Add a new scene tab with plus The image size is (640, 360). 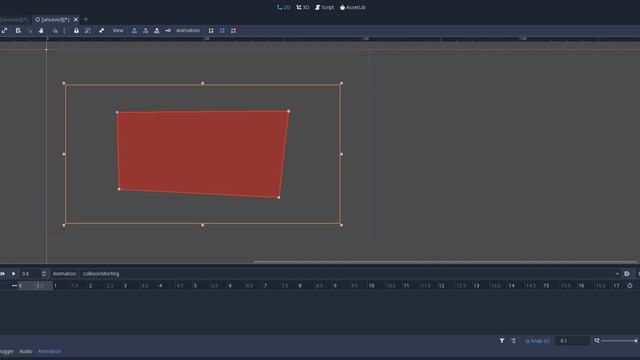(86, 19)
